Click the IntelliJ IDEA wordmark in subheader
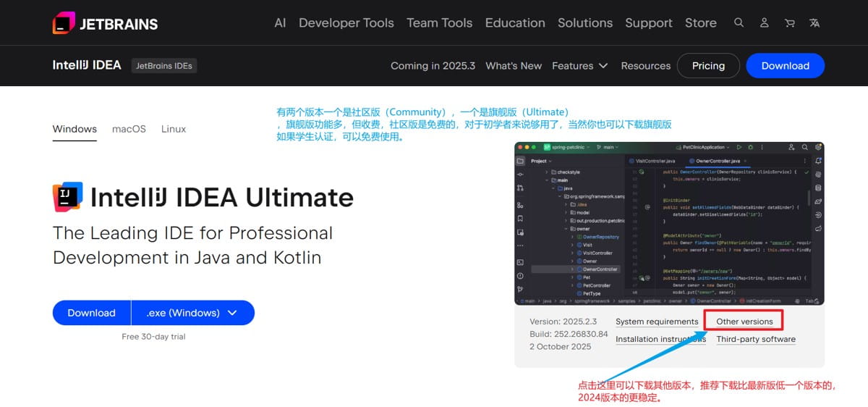Screen dimensions: 868x407 87,65
